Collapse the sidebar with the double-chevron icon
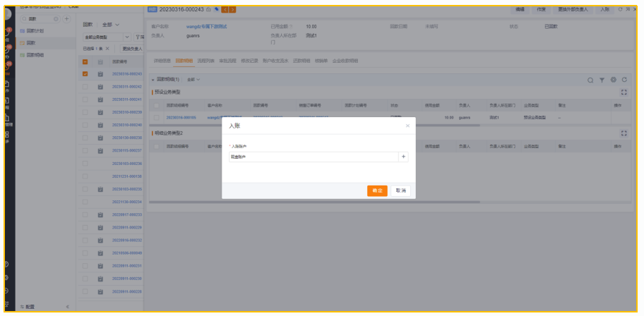Image resolution: width=644 pixels, height=316 pixels. 68,307
